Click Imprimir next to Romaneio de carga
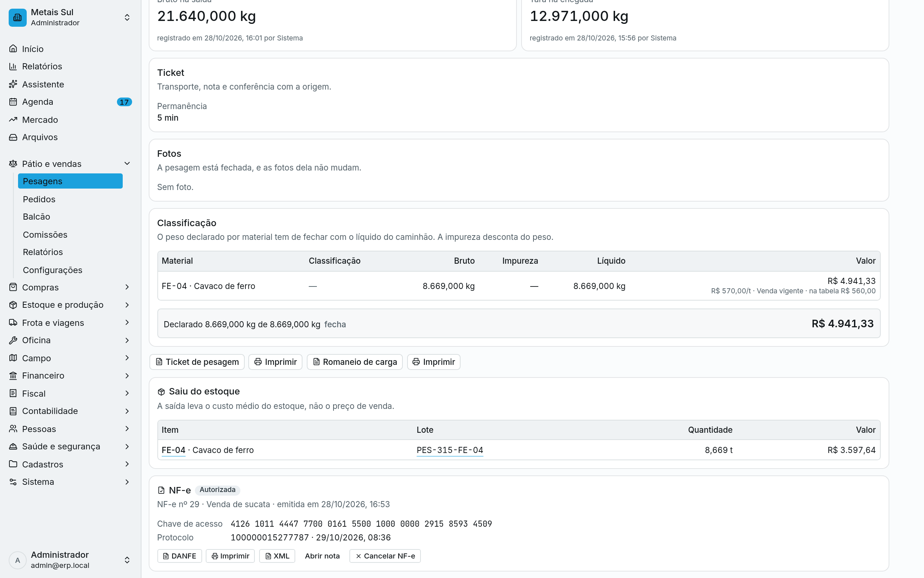 [434, 362]
